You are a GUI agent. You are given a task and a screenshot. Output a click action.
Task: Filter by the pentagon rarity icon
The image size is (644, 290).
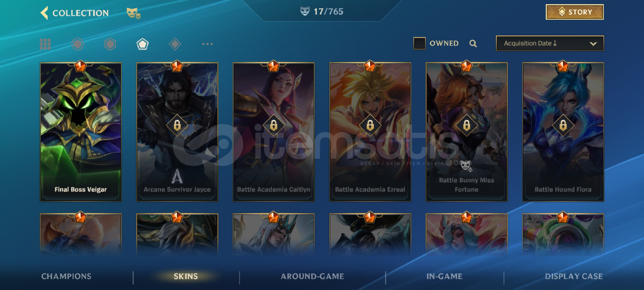142,44
